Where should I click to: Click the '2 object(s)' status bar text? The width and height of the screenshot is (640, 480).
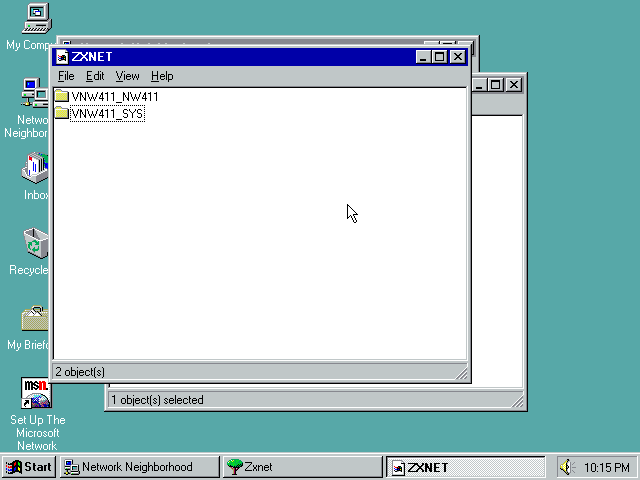pos(80,372)
